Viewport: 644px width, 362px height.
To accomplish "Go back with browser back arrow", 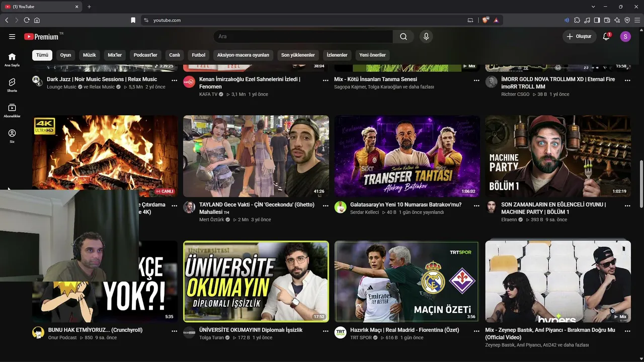I will tap(7, 20).
